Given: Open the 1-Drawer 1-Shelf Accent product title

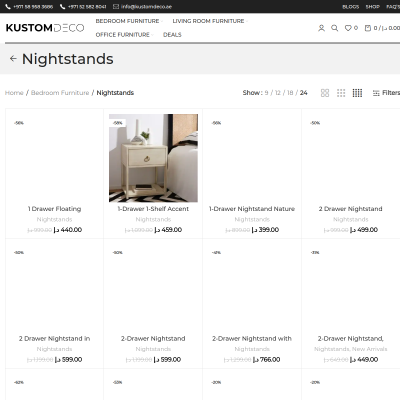Looking at the screenshot, I should pyautogui.click(x=153, y=209).
